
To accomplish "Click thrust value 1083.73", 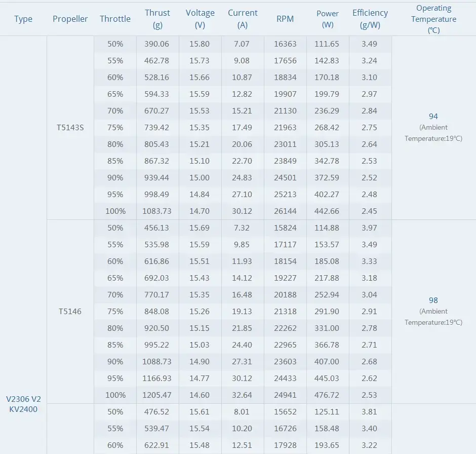I will click(x=157, y=211).
